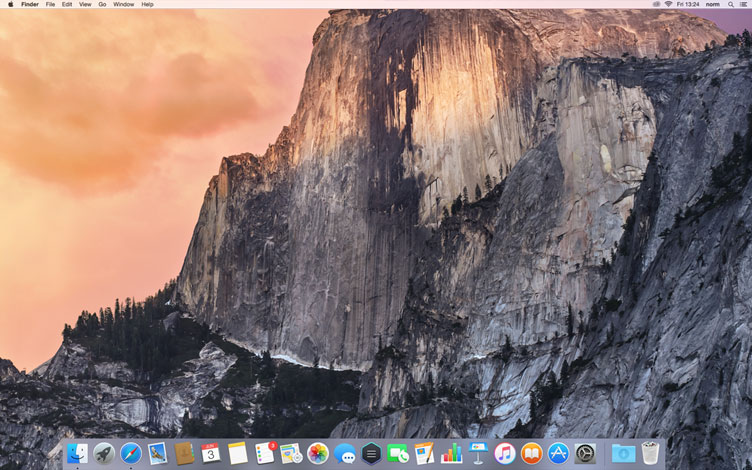The height and width of the screenshot is (470, 752).
Task: Open iBooks in the dock
Action: point(532,454)
